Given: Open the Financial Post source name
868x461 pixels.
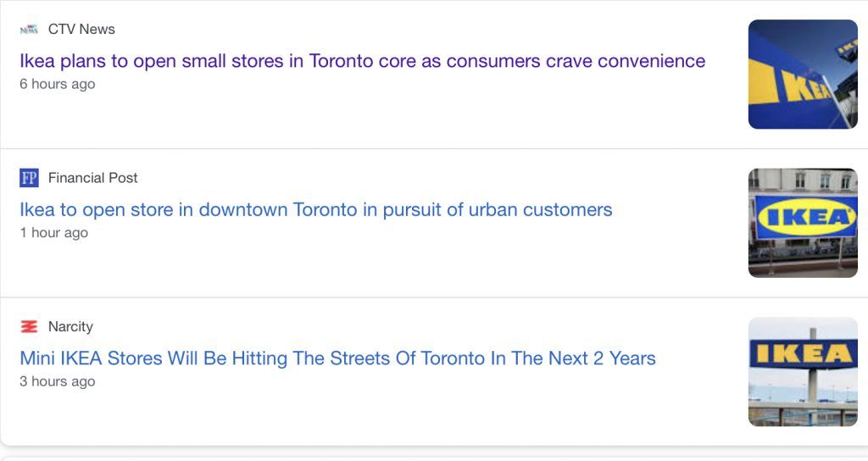Looking at the screenshot, I should coord(92,178).
